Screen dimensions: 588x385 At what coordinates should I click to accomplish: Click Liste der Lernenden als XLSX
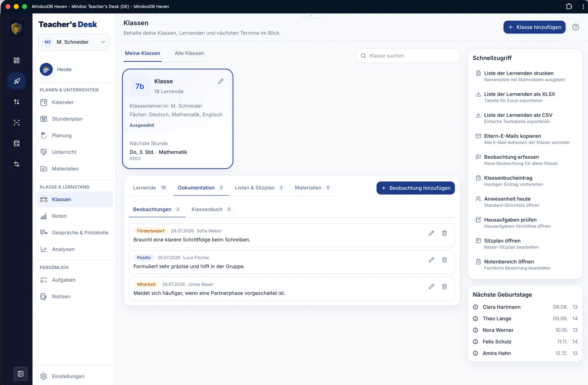[525, 97]
